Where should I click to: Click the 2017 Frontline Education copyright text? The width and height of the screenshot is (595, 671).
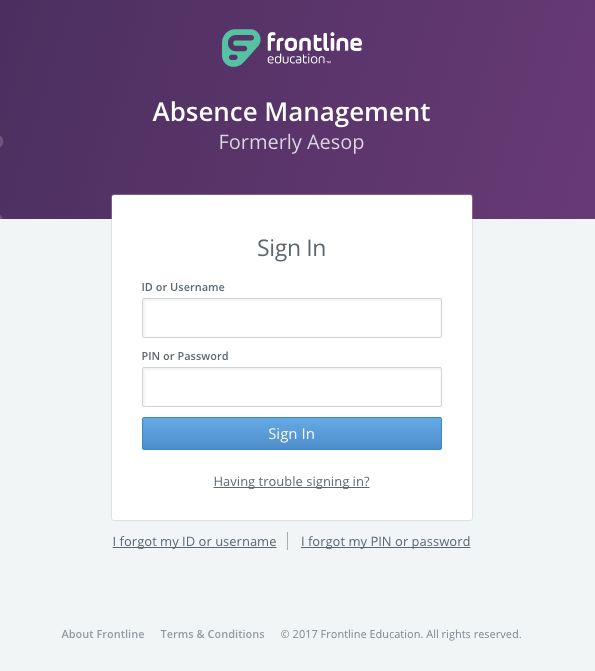[401, 634]
